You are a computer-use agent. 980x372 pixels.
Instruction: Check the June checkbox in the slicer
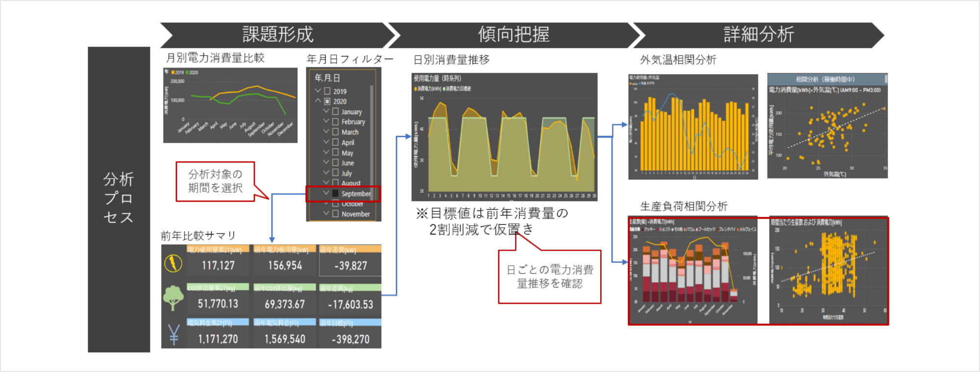pyautogui.click(x=335, y=163)
